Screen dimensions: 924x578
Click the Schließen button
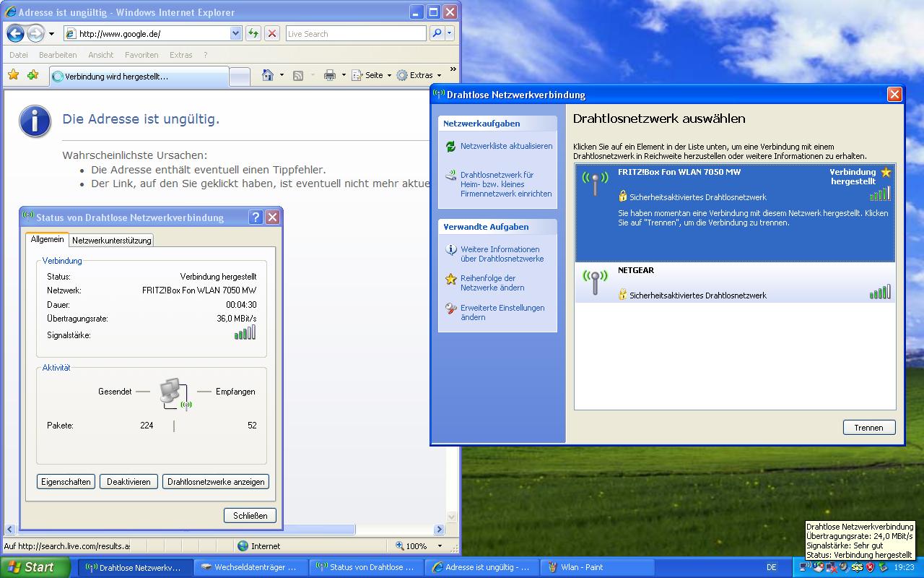[250, 515]
